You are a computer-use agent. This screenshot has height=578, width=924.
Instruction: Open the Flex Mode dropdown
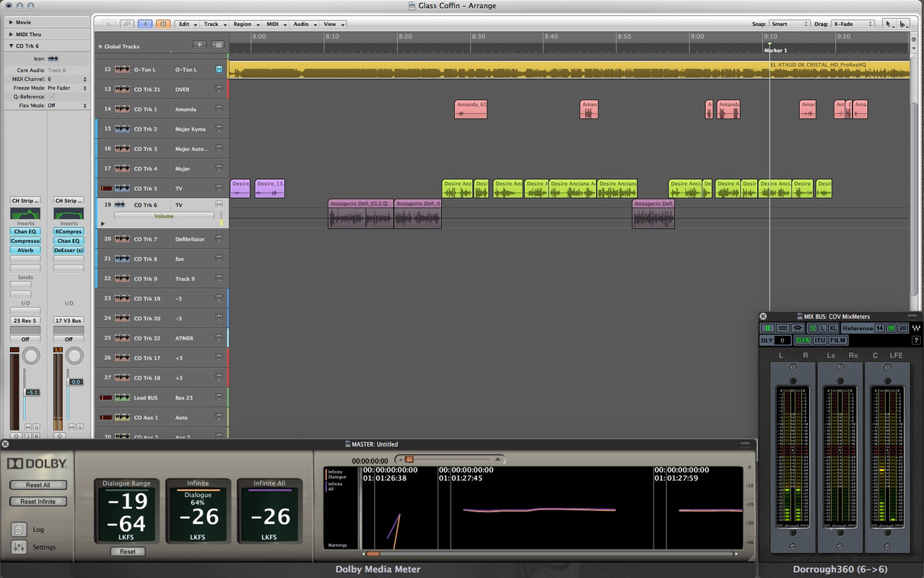click(67, 105)
